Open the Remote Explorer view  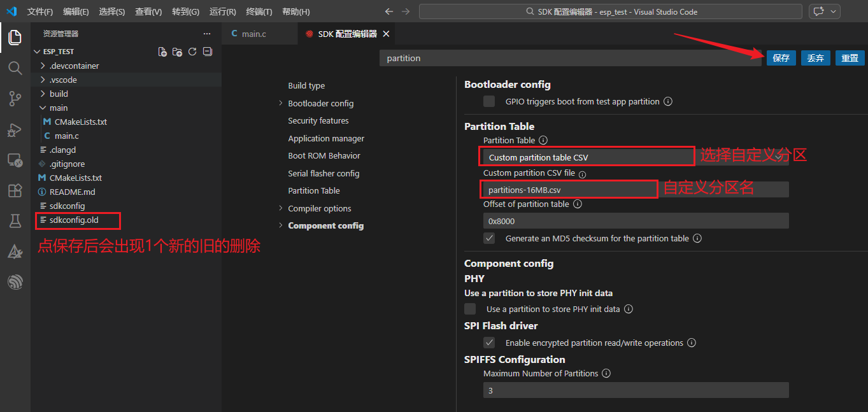(x=15, y=160)
